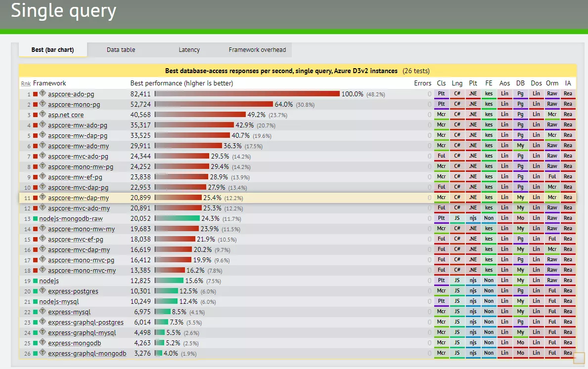Open the express-postgres framework link

pos(73,291)
